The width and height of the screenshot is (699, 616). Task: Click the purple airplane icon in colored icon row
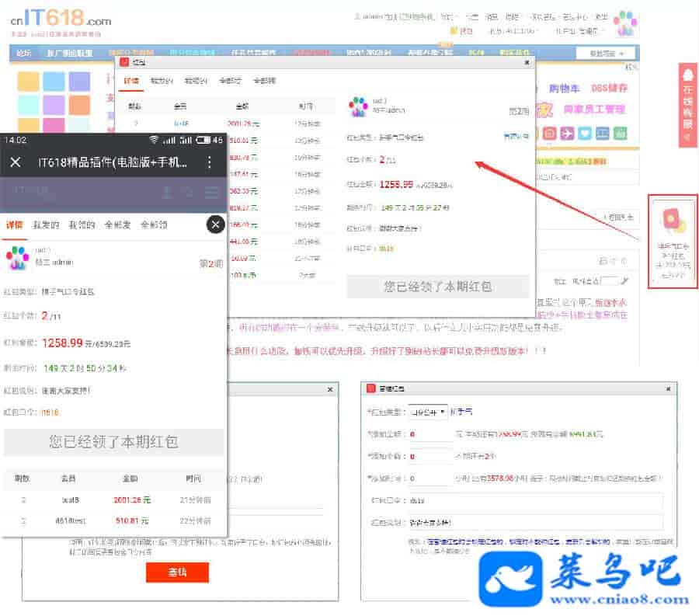coord(567,134)
